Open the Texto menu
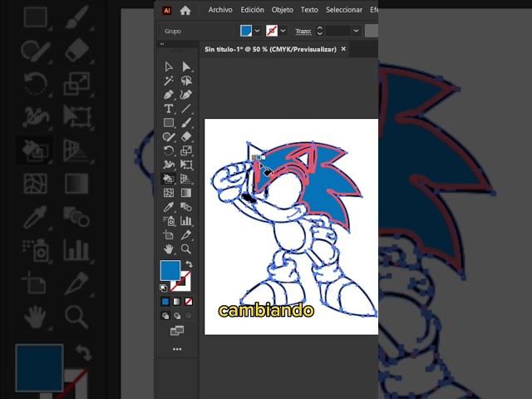Screen dimensions: 532x399 309,10
